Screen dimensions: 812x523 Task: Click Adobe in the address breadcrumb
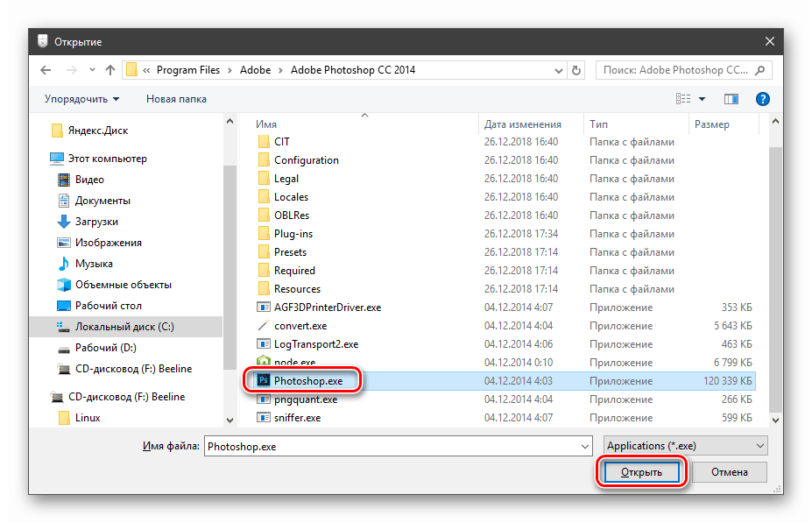[x=255, y=70]
